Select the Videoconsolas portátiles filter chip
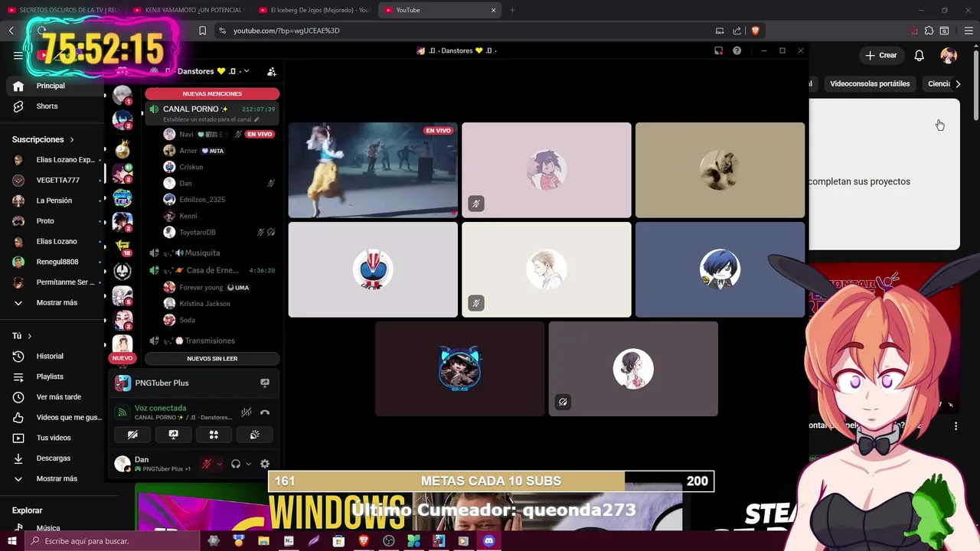 point(870,83)
